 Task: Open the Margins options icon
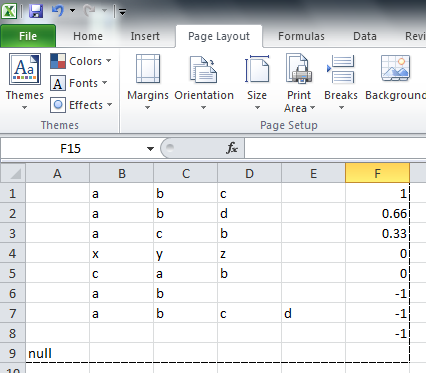click(148, 69)
